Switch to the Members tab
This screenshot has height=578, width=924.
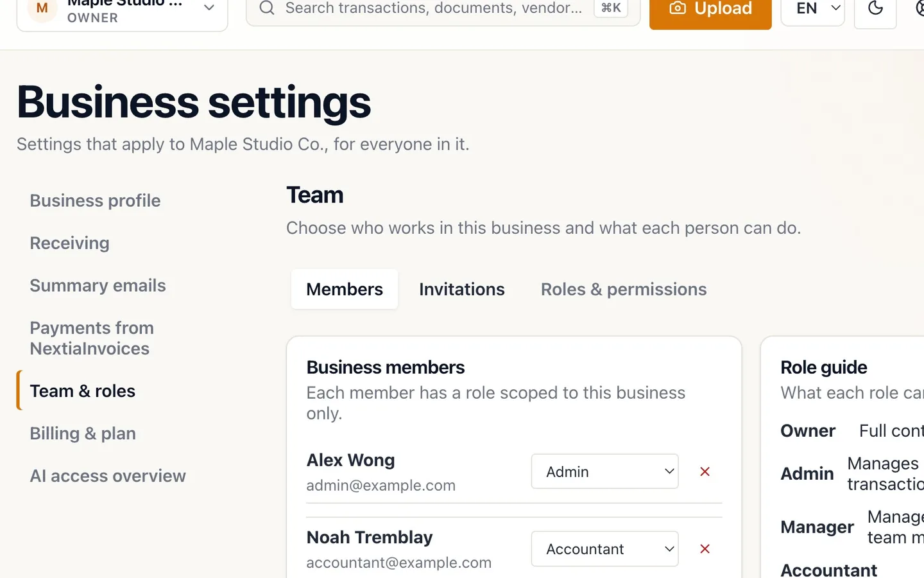point(345,289)
